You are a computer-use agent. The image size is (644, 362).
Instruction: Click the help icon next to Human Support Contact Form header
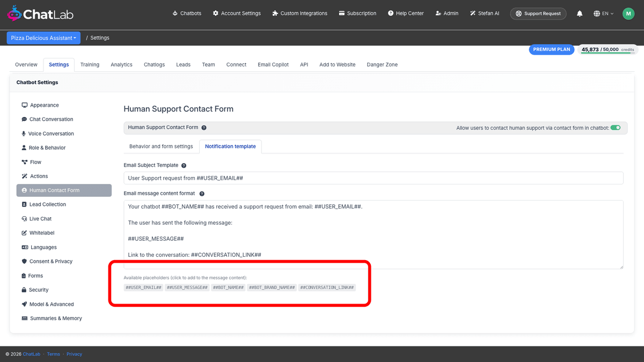pos(204,128)
